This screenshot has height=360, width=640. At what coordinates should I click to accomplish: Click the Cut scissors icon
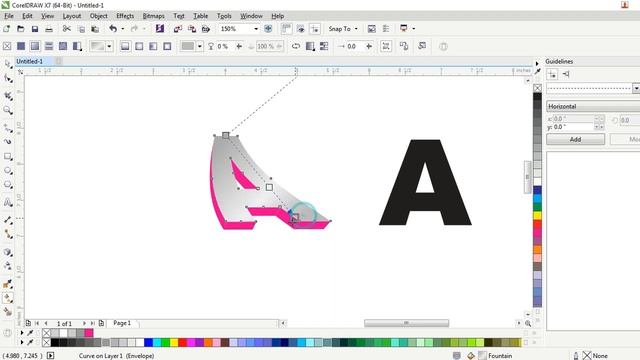67,29
